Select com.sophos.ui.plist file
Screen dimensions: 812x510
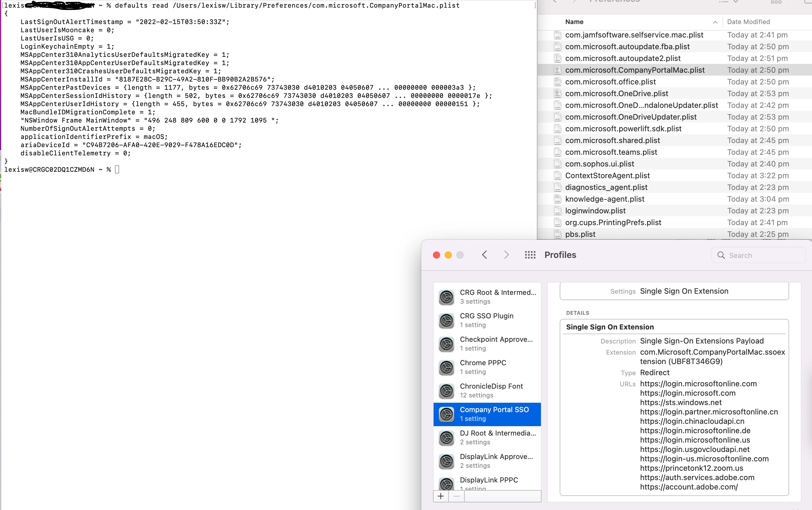[x=674, y=164]
